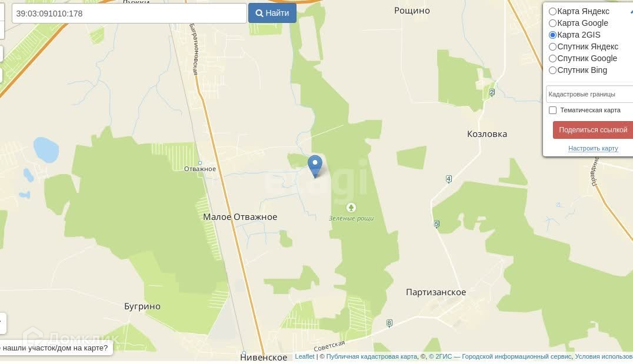Click the cadastral number search field

coord(129,14)
